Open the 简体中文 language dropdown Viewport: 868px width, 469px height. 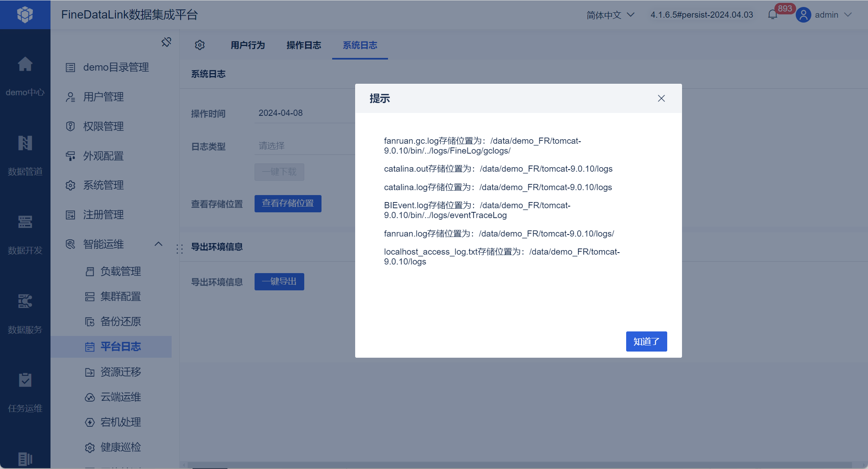pyautogui.click(x=610, y=15)
